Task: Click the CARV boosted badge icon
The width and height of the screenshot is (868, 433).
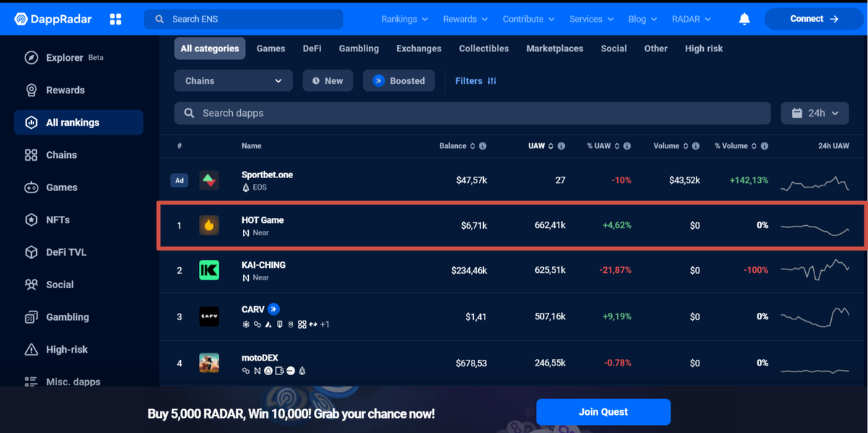Action: click(273, 309)
